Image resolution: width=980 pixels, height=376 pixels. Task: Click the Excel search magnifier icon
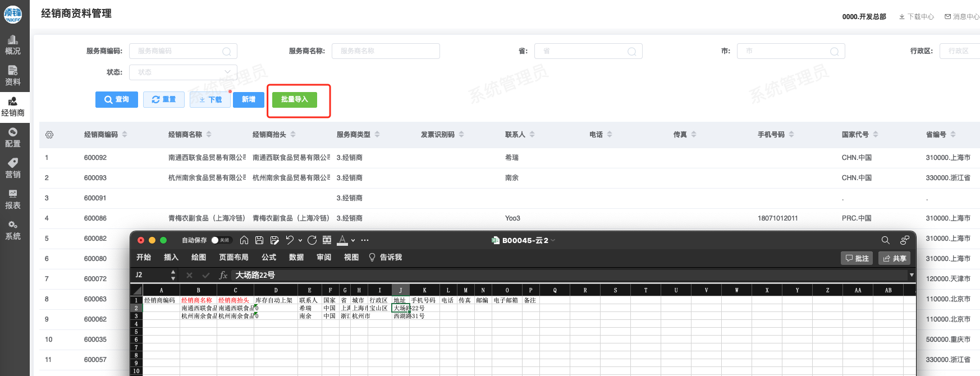[x=886, y=240]
